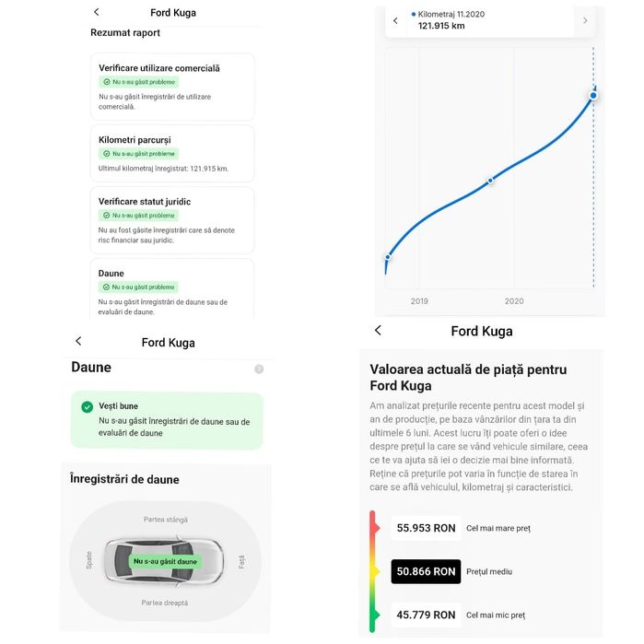Click status badge under Verificare statut juridic
The height and width of the screenshot is (644, 644).
138,215
